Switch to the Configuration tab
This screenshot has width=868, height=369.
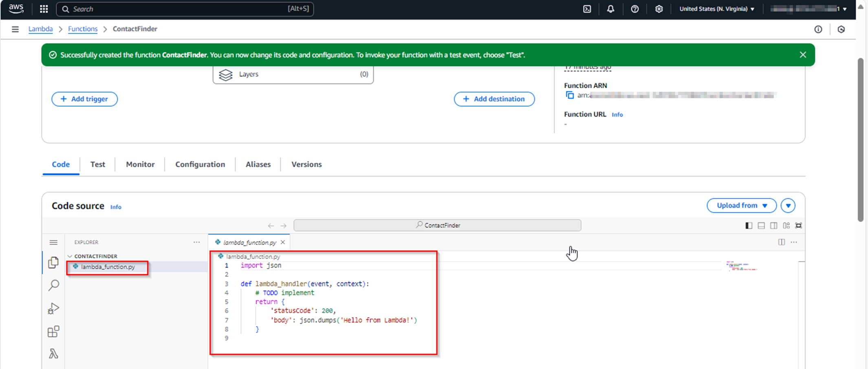pyautogui.click(x=200, y=164)
